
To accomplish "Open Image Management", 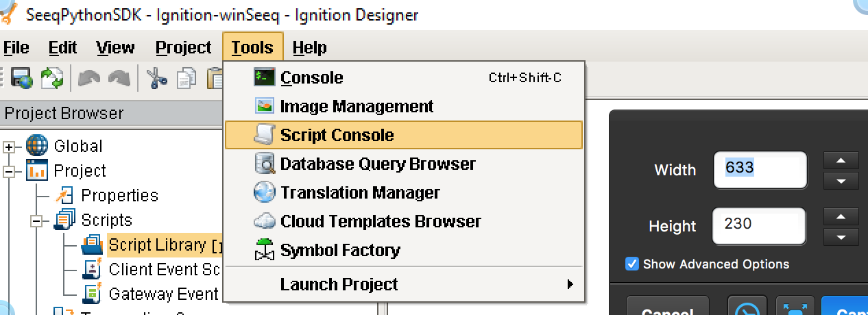I will [357, 106].
